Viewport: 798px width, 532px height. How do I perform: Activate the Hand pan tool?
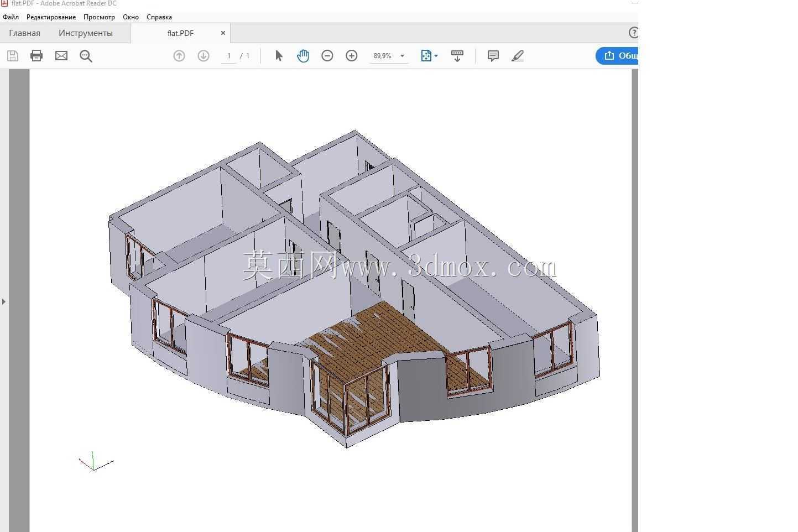click(303, 56)
